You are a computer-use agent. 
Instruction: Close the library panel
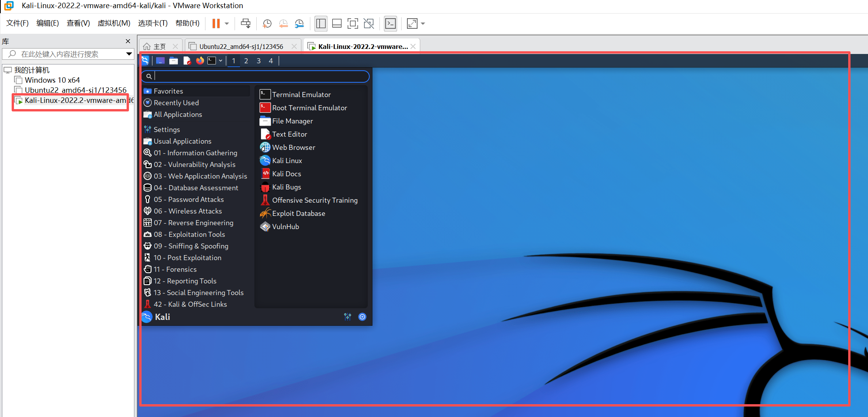128,41
